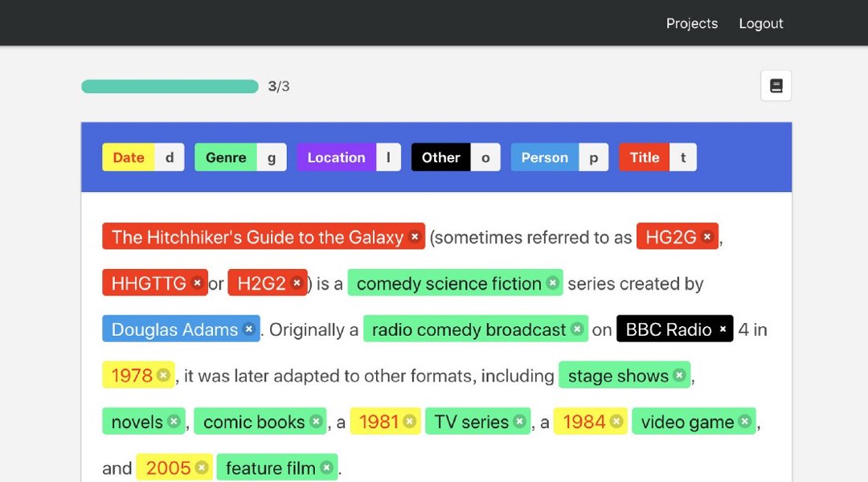The image size is (868, 482).
Task: Click the 'p' shortcut key for Person
Action: pyautogui.click(x=593, y=157)
